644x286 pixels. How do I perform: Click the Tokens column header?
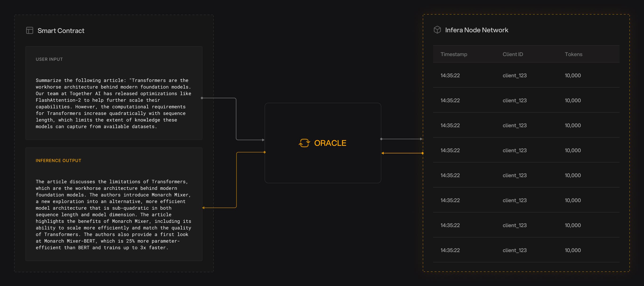pyautogui.click(x=573, y=54)
